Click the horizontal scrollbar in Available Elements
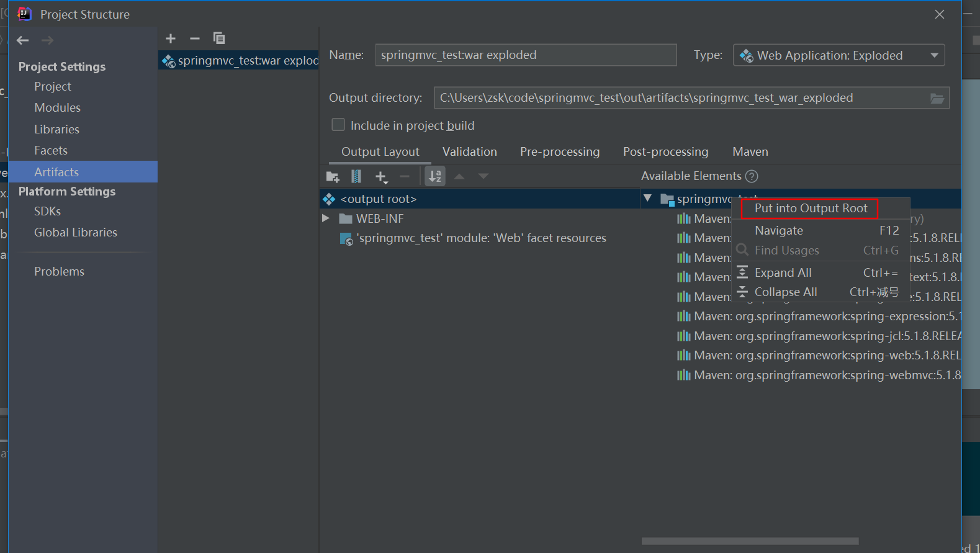 (750, 541)
